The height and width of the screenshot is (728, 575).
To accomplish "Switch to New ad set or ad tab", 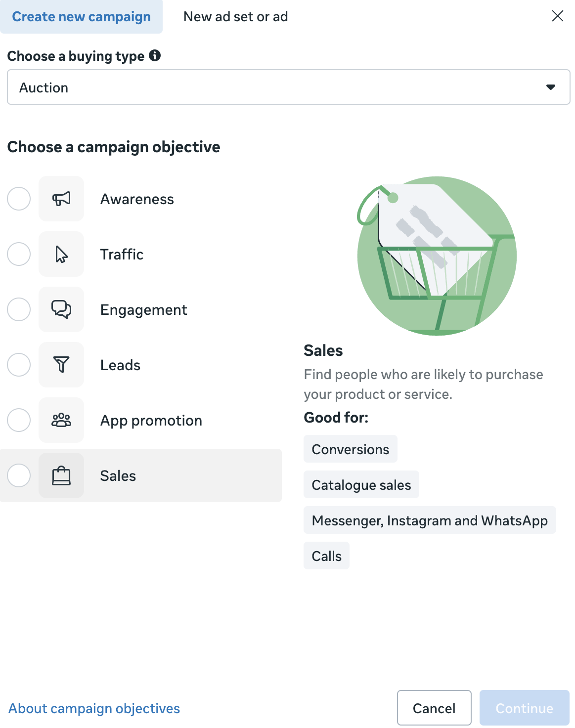I will tap(235, 17).
